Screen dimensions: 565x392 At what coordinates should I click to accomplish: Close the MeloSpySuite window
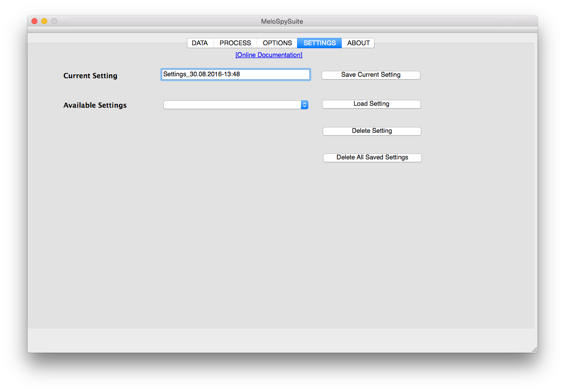tap(34, 21)
